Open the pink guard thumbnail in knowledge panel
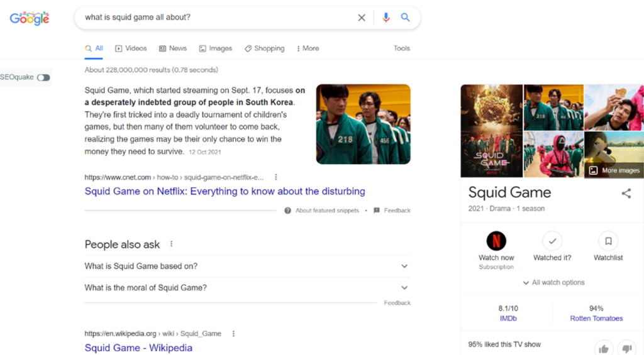Viewport: 644px width, 355px height. pos(553,155)
